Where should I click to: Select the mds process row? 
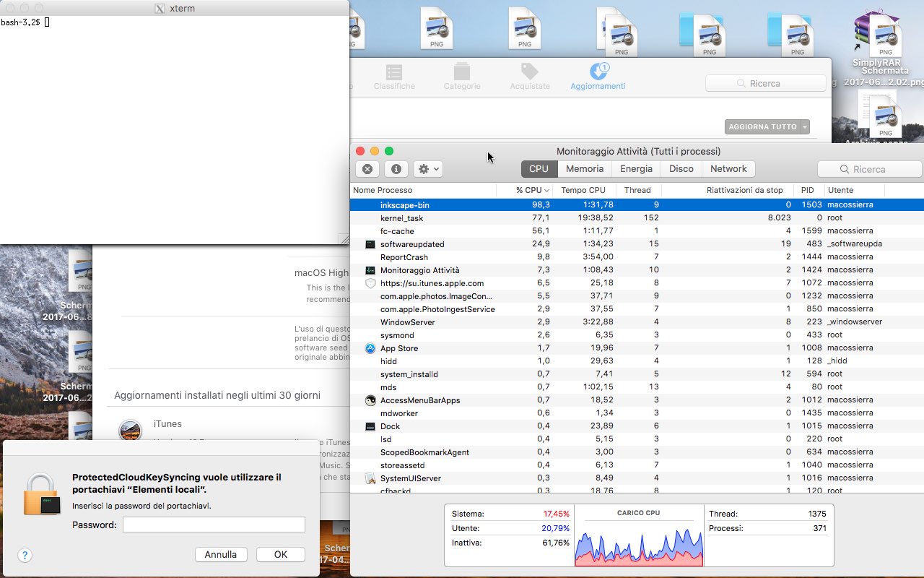coord(637,387)
